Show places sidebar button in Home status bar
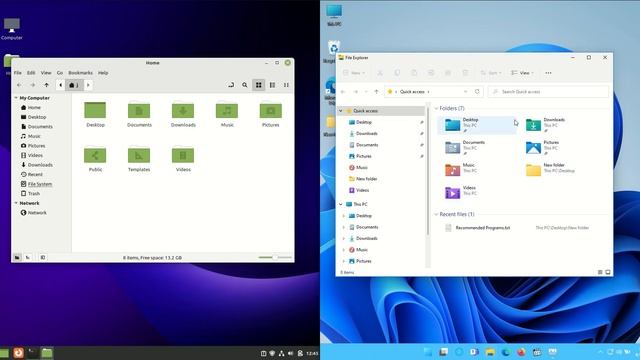Screen dimensions: 640x360 [17, 258]
